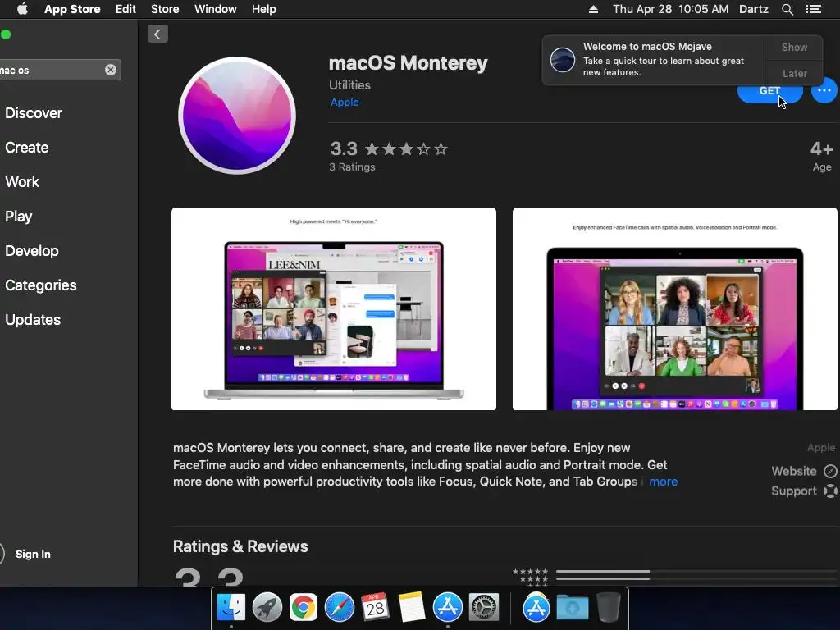Open Downloads folder in the Dock
The width and height of the screenshot is (840, 630).
pos(572,608)
